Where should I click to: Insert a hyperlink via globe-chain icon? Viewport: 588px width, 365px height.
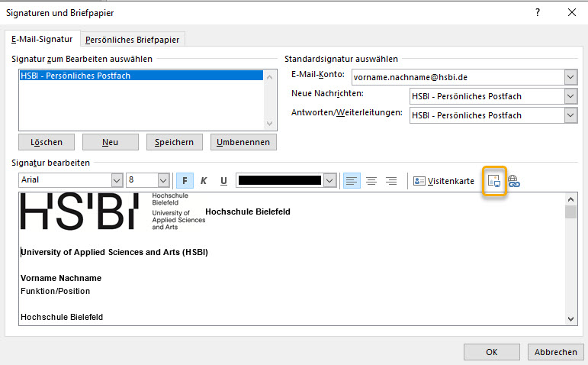tap(514, 181)
